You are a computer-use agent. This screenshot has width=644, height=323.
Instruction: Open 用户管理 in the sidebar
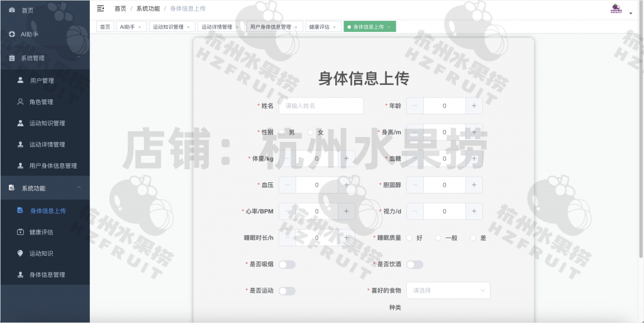pos(45,80)
